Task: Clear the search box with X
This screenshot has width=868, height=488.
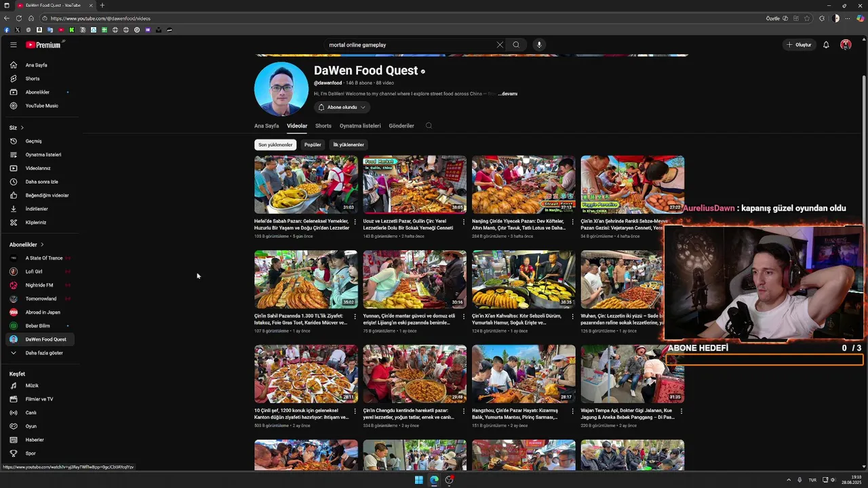Action: (x=500, y=45)
